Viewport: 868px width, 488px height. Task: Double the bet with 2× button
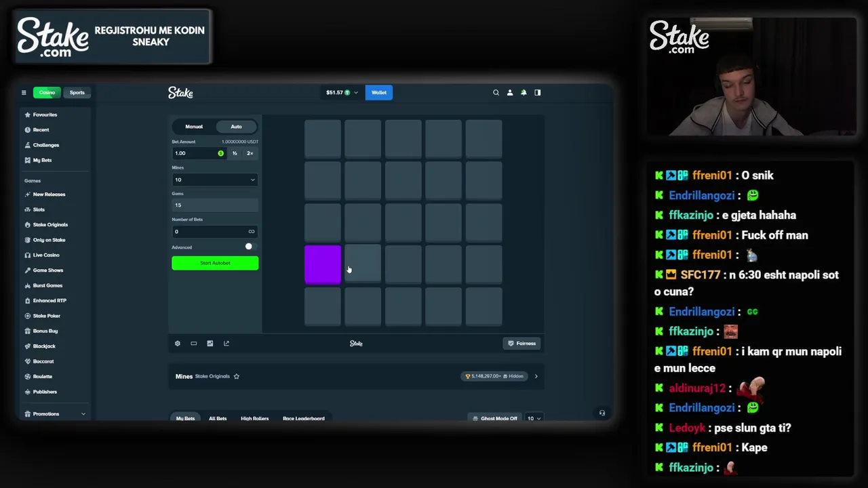250,153
